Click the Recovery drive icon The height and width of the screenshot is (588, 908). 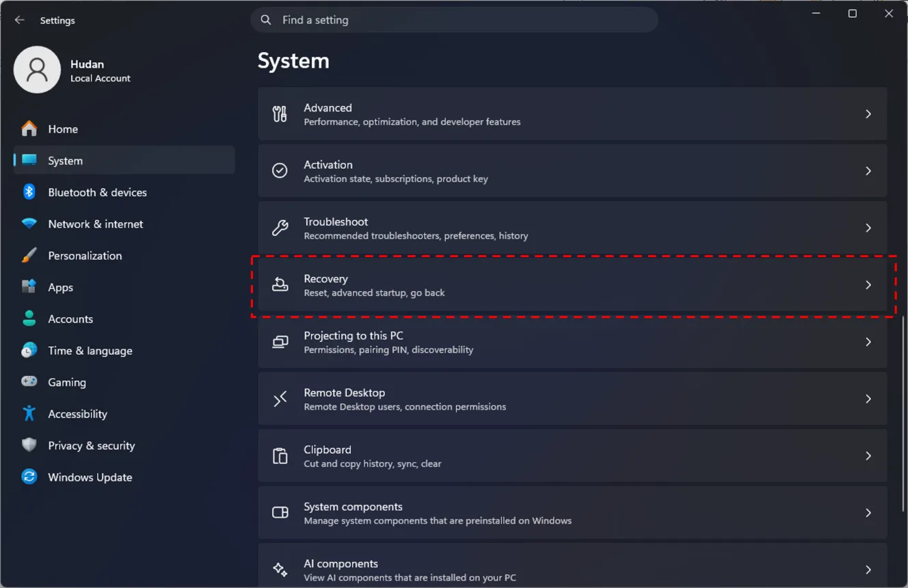280,284
